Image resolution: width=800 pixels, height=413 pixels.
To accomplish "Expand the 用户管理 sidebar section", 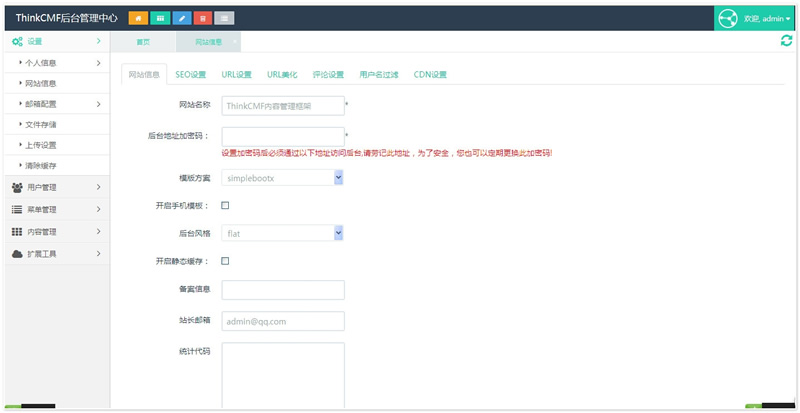I will tap(55, 187).
